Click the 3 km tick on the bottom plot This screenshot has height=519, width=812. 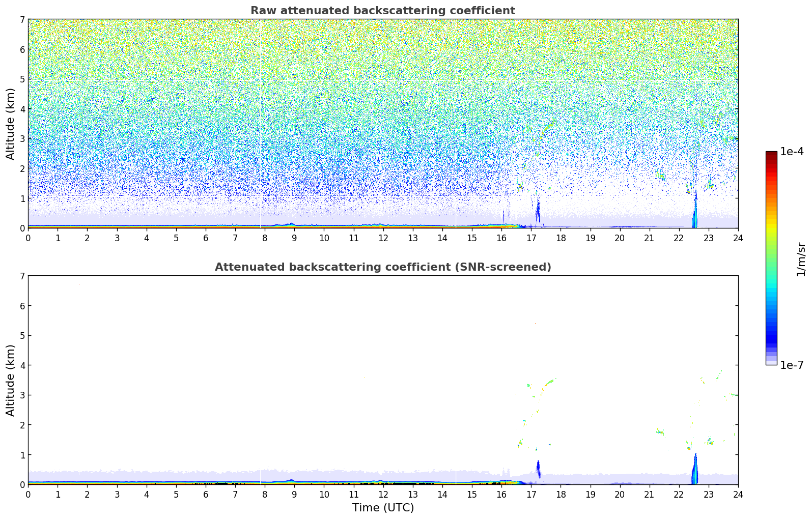[x=22, y=395]
